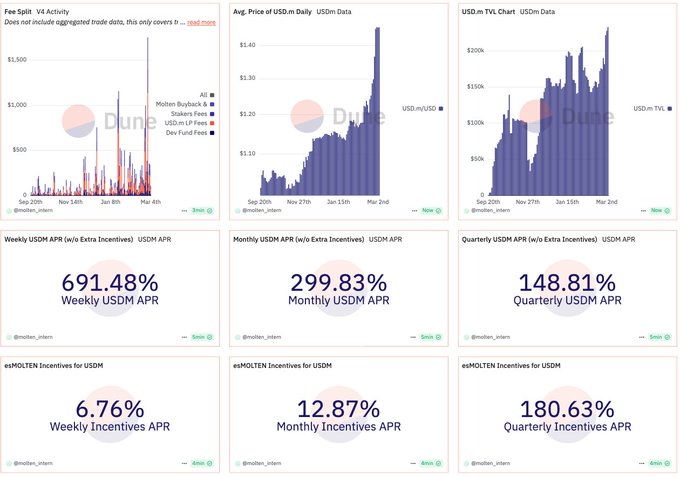The height and width of the screenshot is (478, 680).
Task: Open three-dots menu on Monthly Incentives APR panel
Action: (x=411, y=463)
